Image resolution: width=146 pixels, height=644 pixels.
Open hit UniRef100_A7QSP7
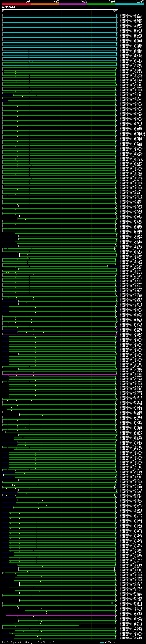click(131, 25)
